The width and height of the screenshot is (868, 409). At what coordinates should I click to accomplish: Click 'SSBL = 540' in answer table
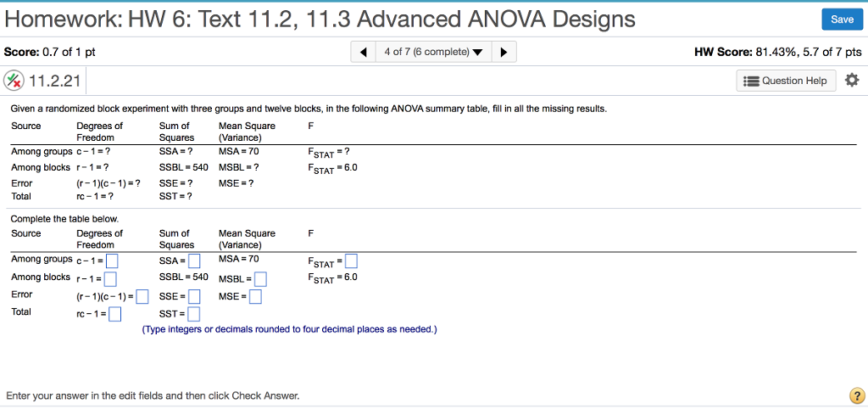coord(183,277)
